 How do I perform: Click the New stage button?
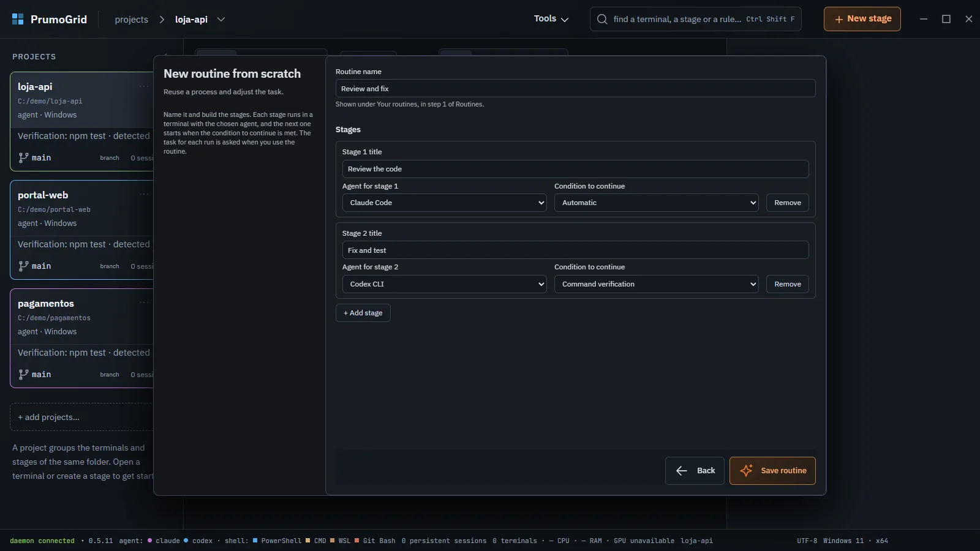862,19
